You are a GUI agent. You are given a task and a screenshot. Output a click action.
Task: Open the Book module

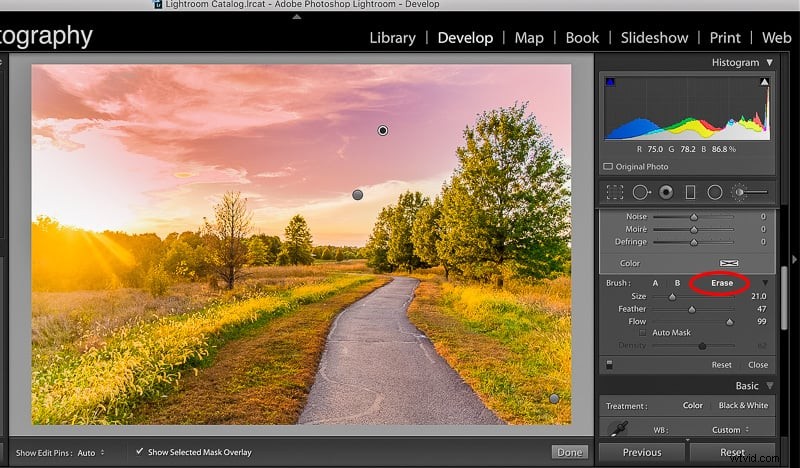pos(582,38)
